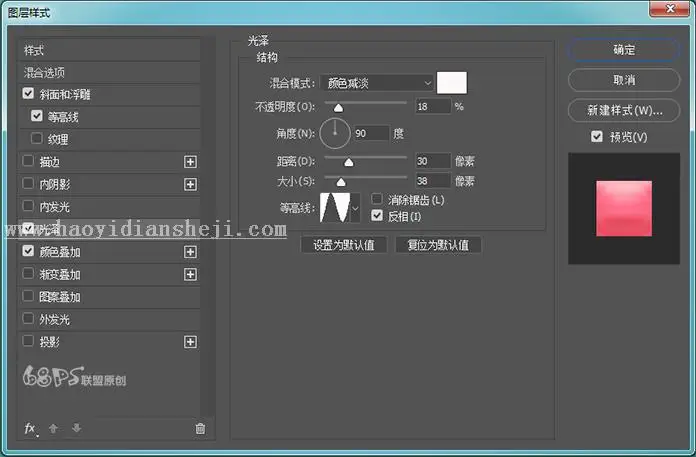Uncheck the Invert (反相) checkbox

click(x=377, y=216)
